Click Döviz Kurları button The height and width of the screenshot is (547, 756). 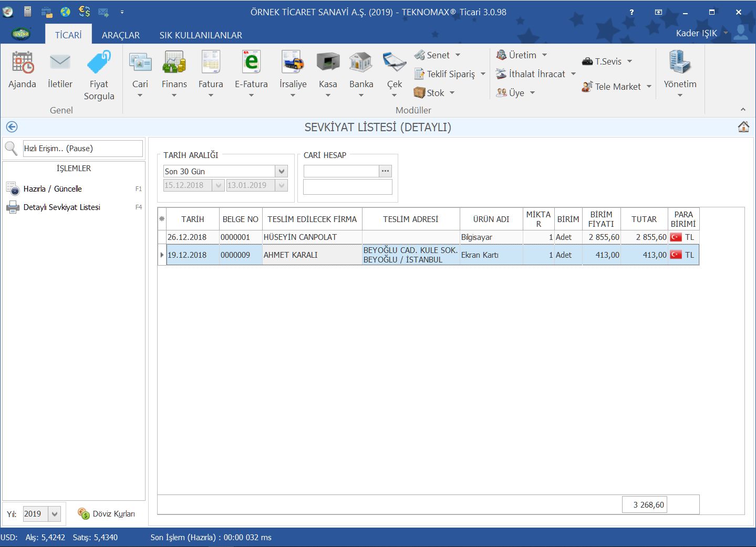(x=107, y=514)
